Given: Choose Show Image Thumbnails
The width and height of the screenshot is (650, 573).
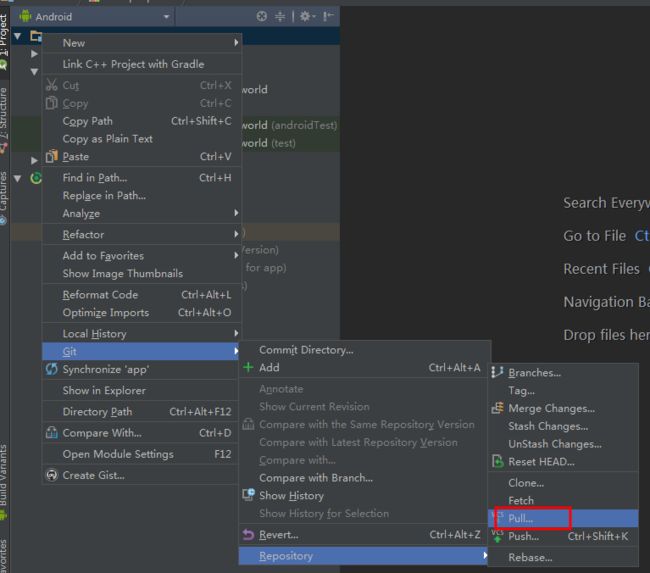Looking at the screenshot, I should (x=141, y=274).
